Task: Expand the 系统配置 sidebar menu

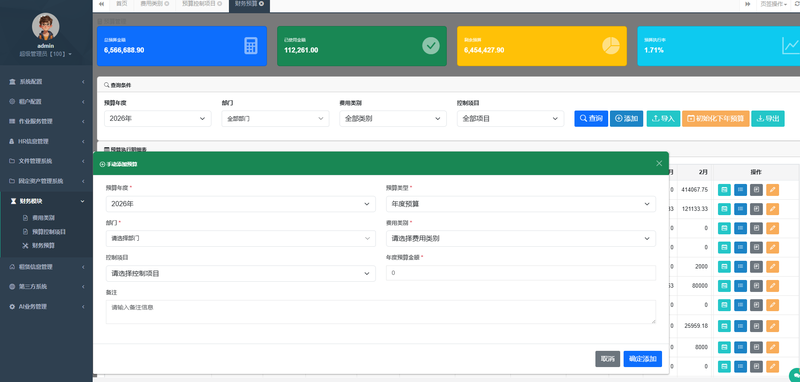Action: tap(46, 82)
